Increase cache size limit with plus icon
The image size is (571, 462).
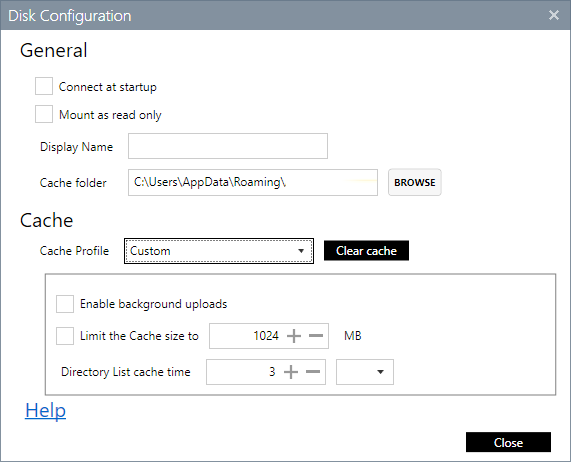294,336
